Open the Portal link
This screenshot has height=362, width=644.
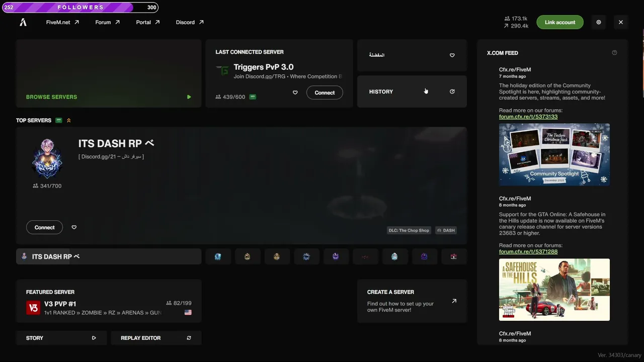click(x=147, y=22)
